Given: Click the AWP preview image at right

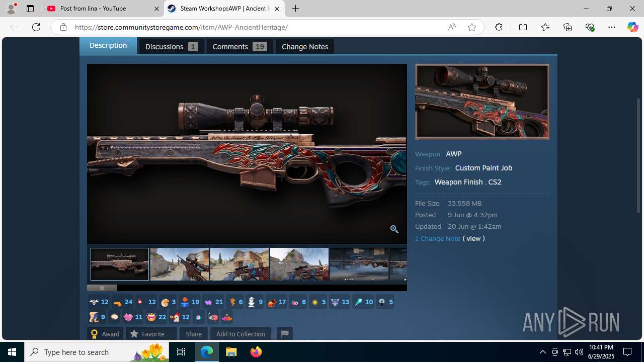Looking at the screenshot, I should point(482,102).
